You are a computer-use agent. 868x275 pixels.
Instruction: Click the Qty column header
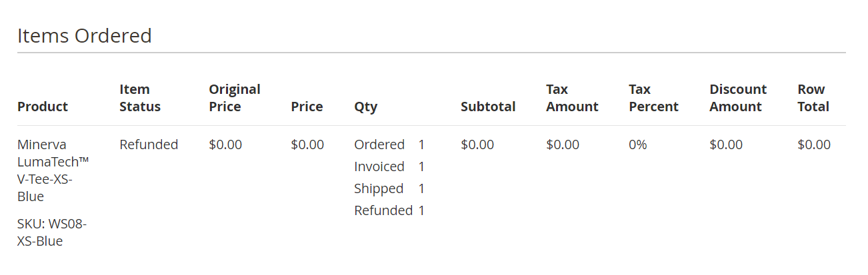coord(365,107)
